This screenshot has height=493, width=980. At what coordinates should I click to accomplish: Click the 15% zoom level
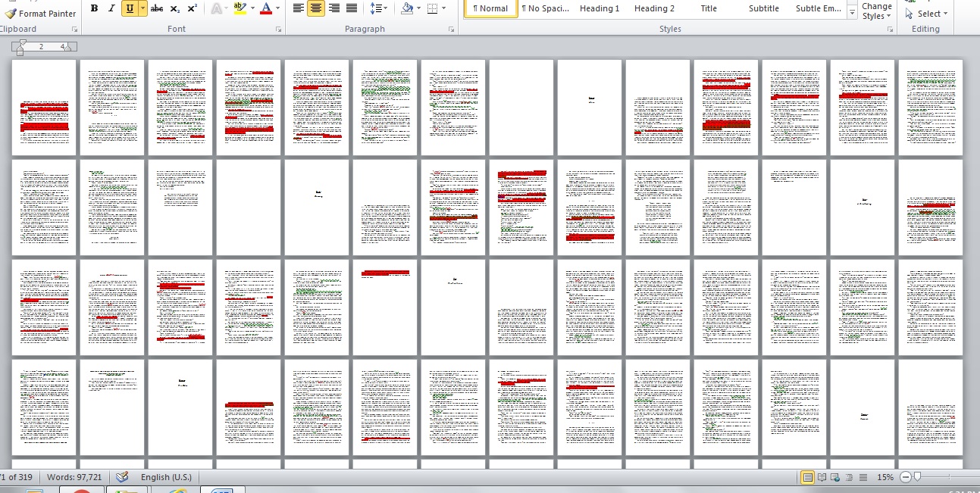885,477
